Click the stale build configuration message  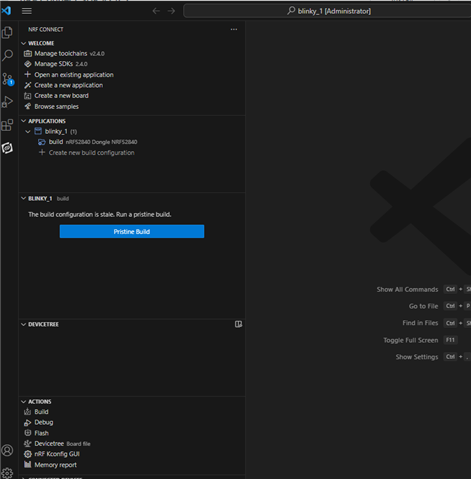click(100, 214)
